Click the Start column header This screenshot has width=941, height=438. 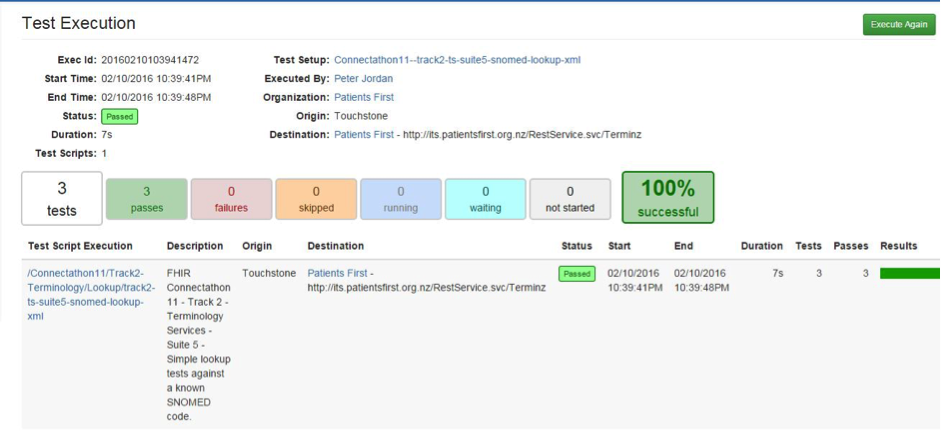(x=619, y=246)
